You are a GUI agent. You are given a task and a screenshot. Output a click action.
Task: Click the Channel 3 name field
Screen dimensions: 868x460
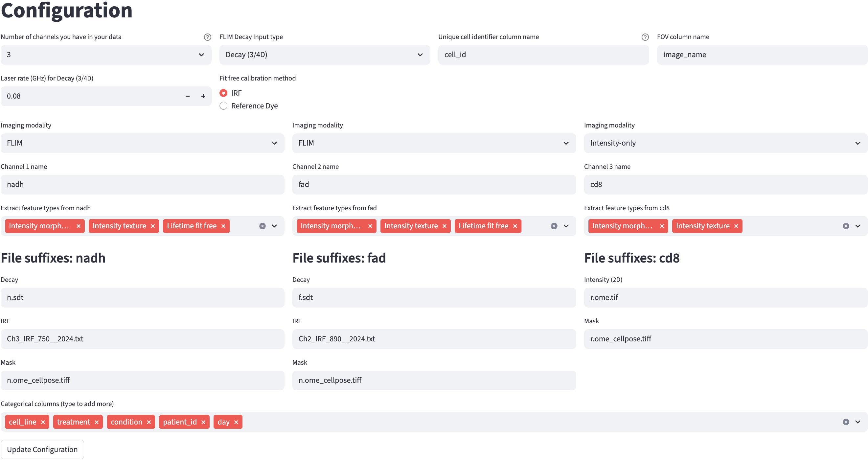725,185
